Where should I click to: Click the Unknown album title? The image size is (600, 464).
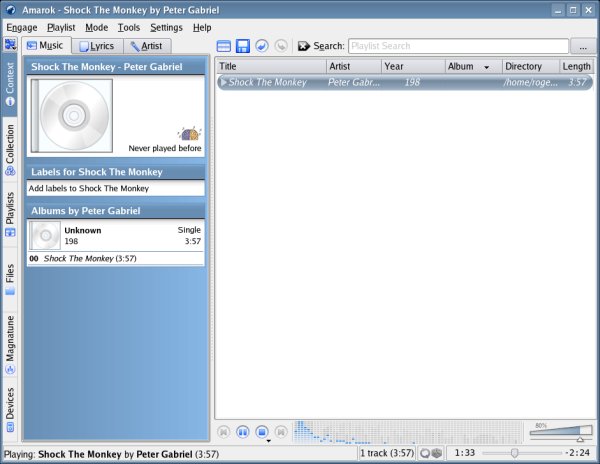click(83, 230)
